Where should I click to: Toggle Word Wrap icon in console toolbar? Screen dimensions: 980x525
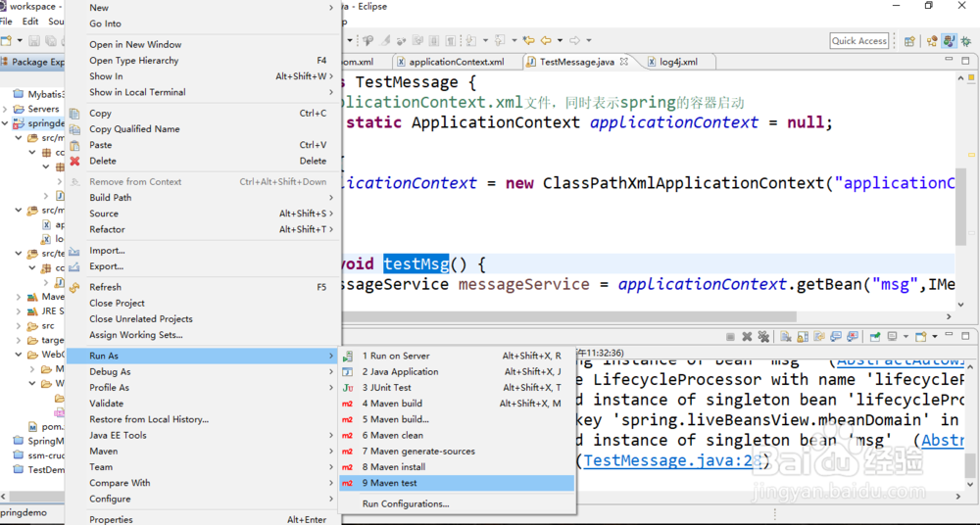819,336
